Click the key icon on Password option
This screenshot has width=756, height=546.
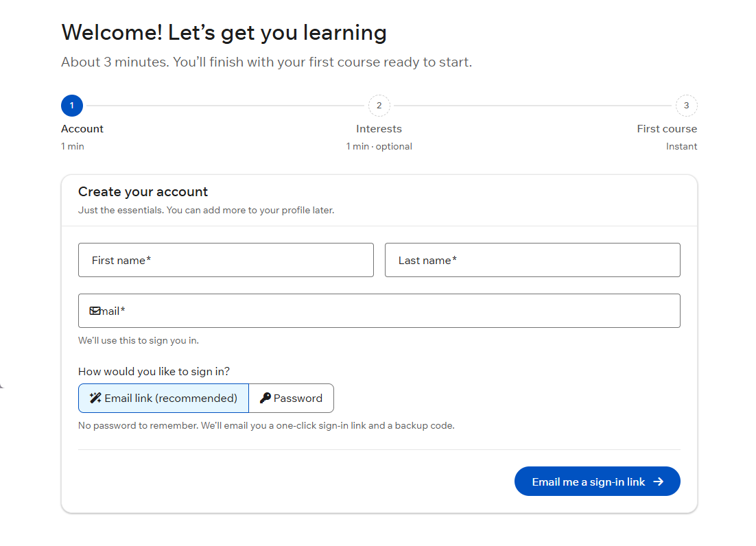point(265,398)
